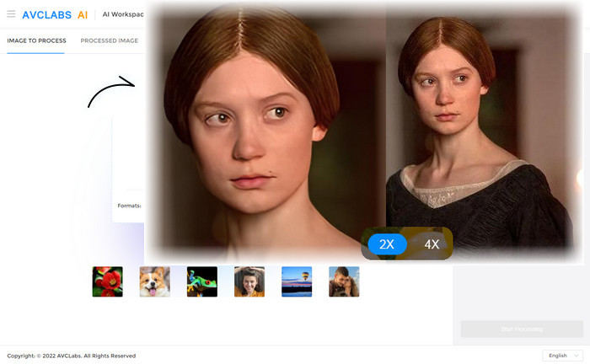
Task: Pick the smiling woman sample image
Action: pyautogui.click(x=249, y=281)
